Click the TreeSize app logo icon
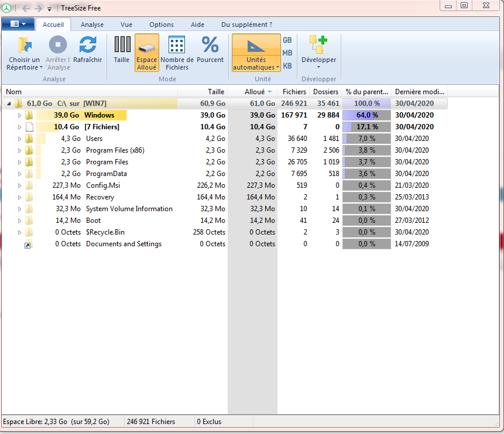The image size is (504, 434). (6, 8)
